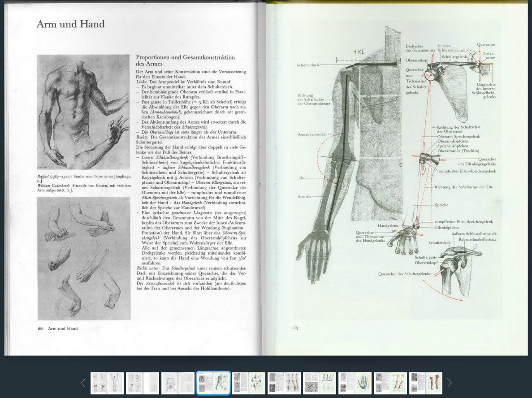The width and height of the screenshot is (532, 398).
Task: Click the Arm und Hand chapter heading
Action: pyautogui.click(x=70, y=24)
